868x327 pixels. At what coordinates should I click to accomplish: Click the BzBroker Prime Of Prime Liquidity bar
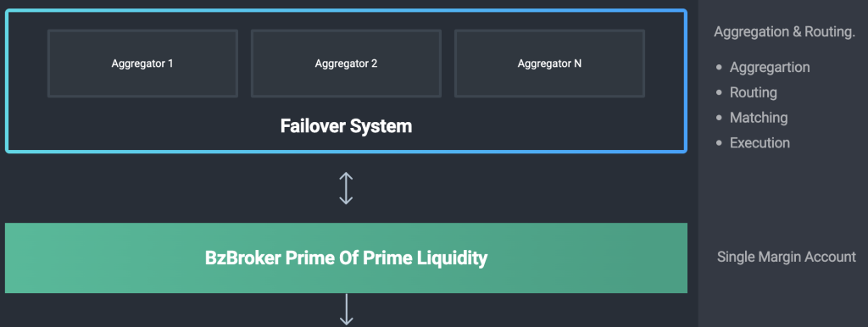[x=346, y=258]
